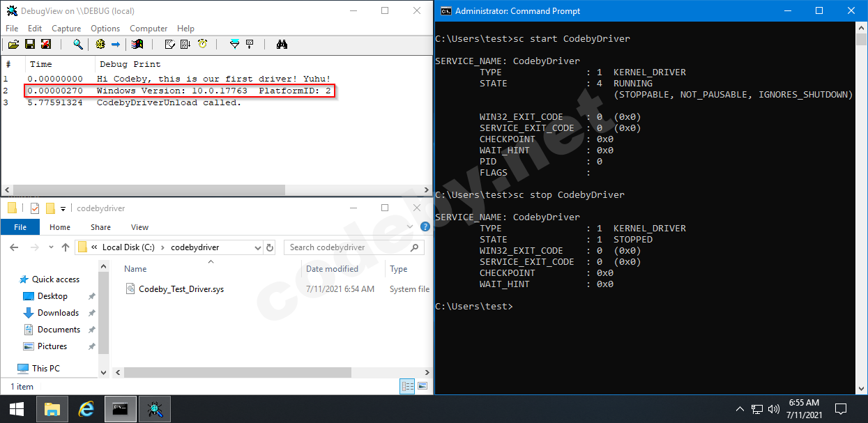Switch Explorer to details view icon
The image size is (868, 423).
(408, 386)
